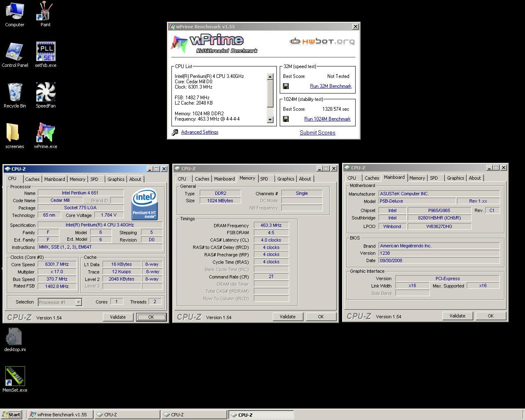The width and height of the screenshot is (525, 420).
Task: Launch SpeedFan desktop shortcut
Action: 46,96
